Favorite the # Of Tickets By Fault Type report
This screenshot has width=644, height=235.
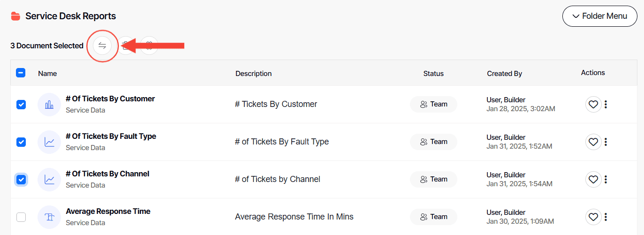[x=593, y=142]
